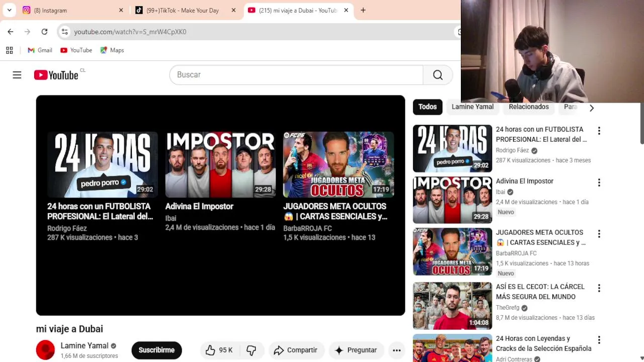Click the Preguntar button
This screenshot has height=362, width=644.
(x=356, y=350)
